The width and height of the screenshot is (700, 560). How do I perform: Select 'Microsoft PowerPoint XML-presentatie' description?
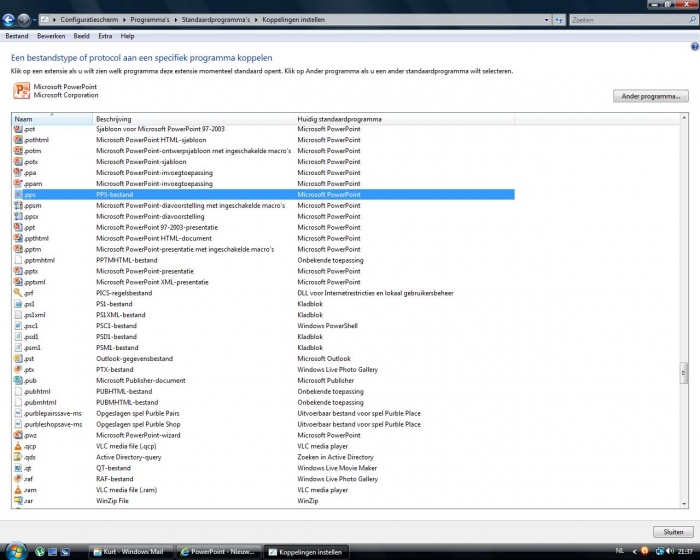pyautogui.click(x=152, y=282)
